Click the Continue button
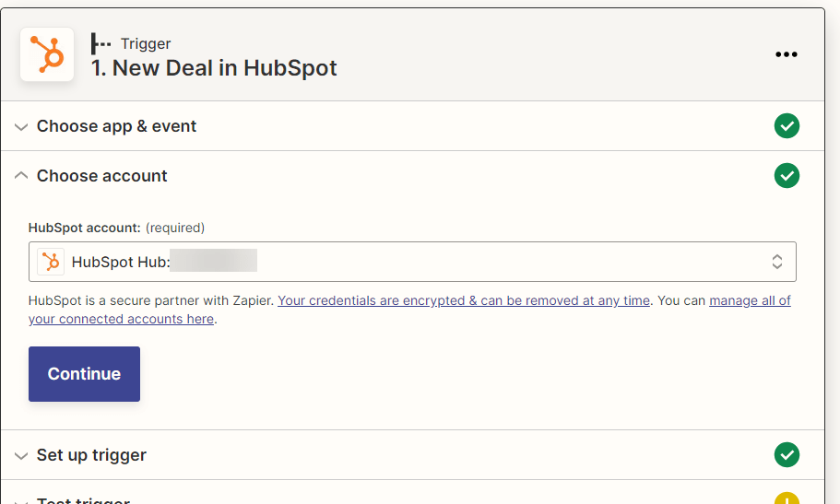The width and height of the screenshot is (840, 504). pos(84,374)
